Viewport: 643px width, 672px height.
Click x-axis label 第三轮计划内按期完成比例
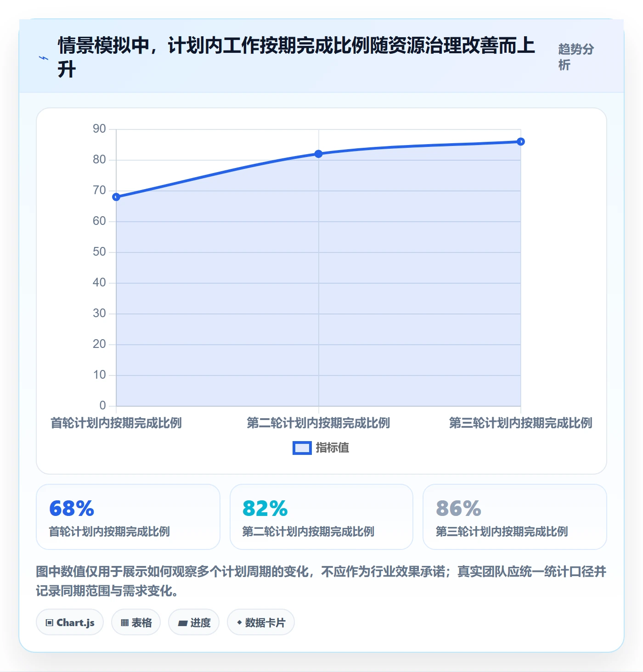520,423
